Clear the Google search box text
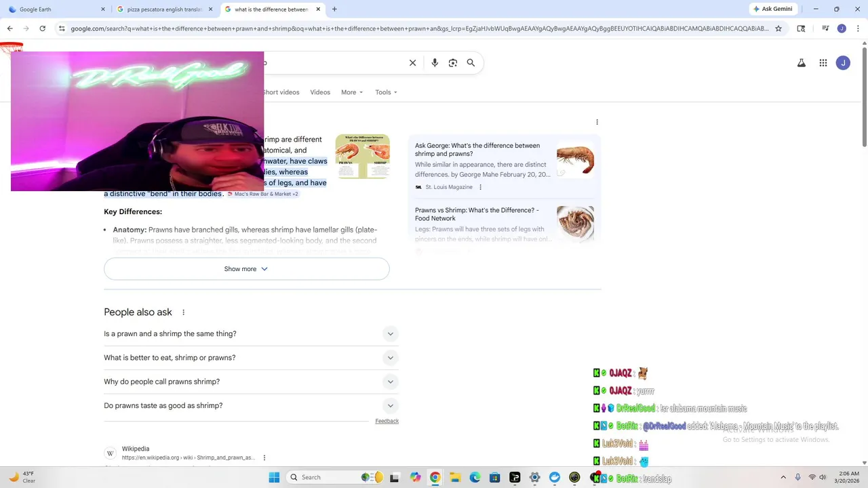The width and height of the screenshot is (868, 488). tap(412, 63)
